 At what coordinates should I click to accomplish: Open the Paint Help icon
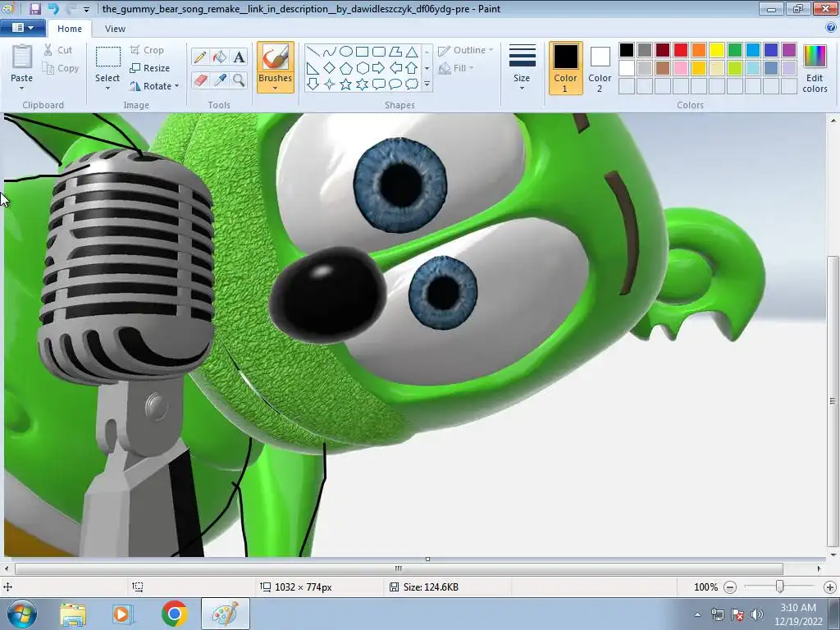pos(831,28)
